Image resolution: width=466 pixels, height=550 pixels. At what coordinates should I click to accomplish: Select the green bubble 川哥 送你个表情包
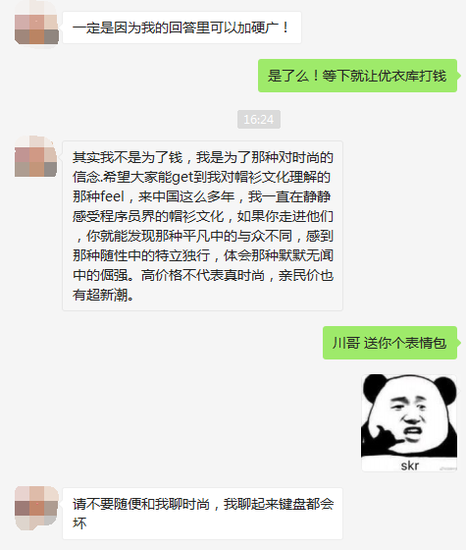390,343
